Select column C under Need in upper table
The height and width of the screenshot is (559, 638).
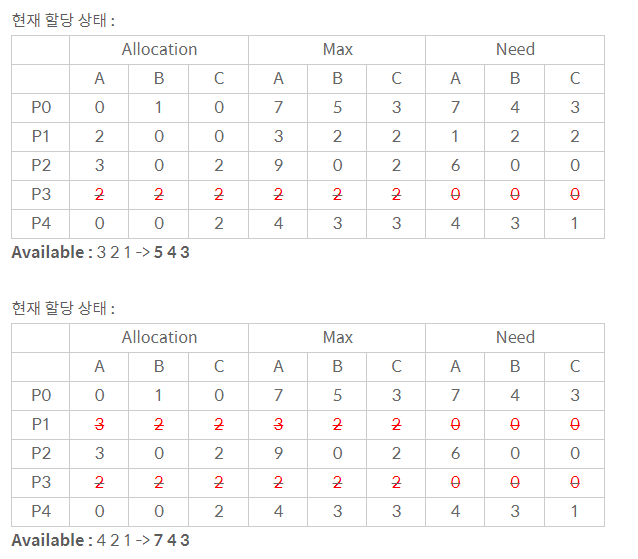tap(575, 78)
